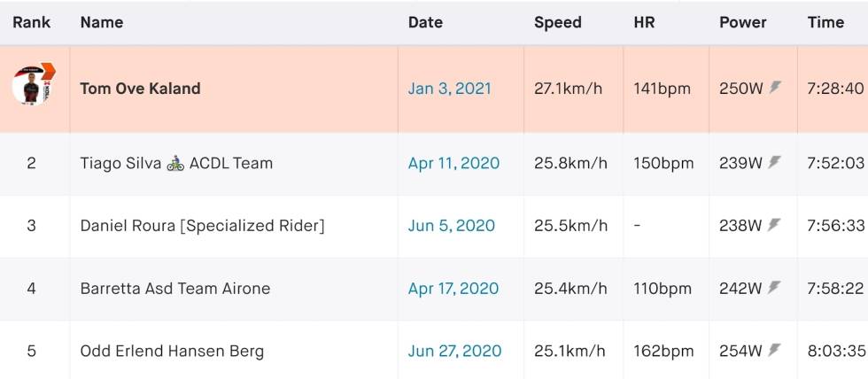Screen dimensions: 868x379
Task: Open the Jun 5, 2020 activity
Action: pyautogui.click(x=452, y=226)
